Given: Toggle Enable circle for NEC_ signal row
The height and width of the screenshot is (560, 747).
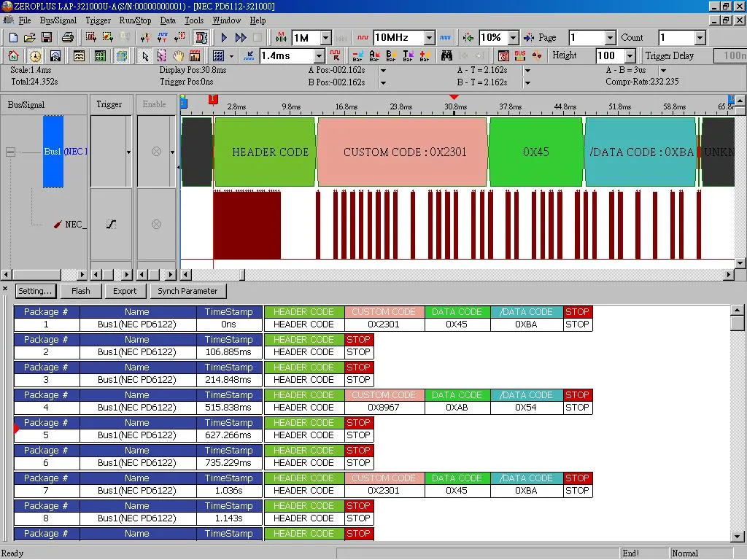Looking at the screenshot, I should click(156, 225).
